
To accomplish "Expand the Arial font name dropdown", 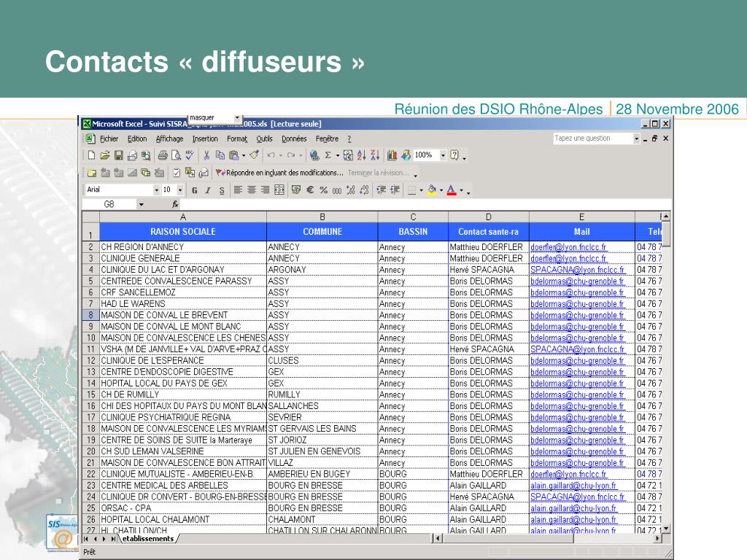I will (156, 190).
